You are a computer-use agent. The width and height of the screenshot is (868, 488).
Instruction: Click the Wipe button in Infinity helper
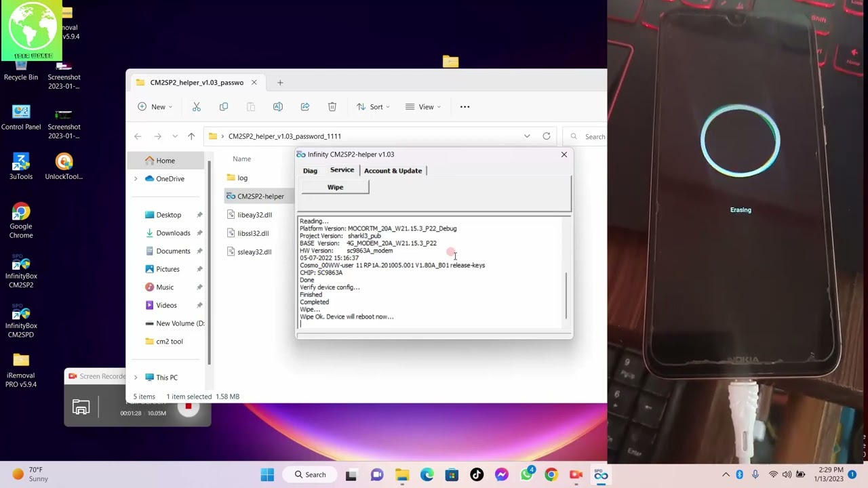[x=335, y=187]
